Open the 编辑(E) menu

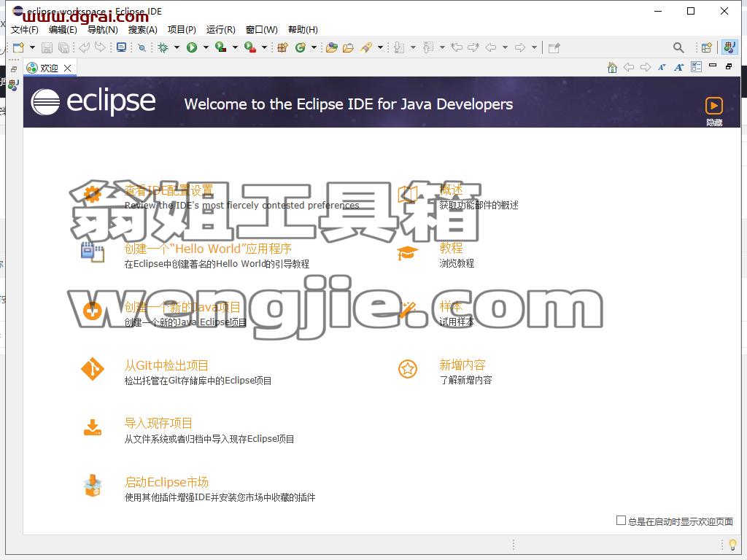click(x=63, y=29)
